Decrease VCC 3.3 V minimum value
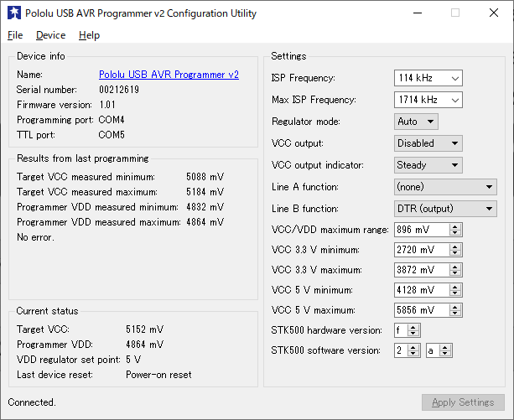This screenshot has height=420, width=514. [455, 253]
